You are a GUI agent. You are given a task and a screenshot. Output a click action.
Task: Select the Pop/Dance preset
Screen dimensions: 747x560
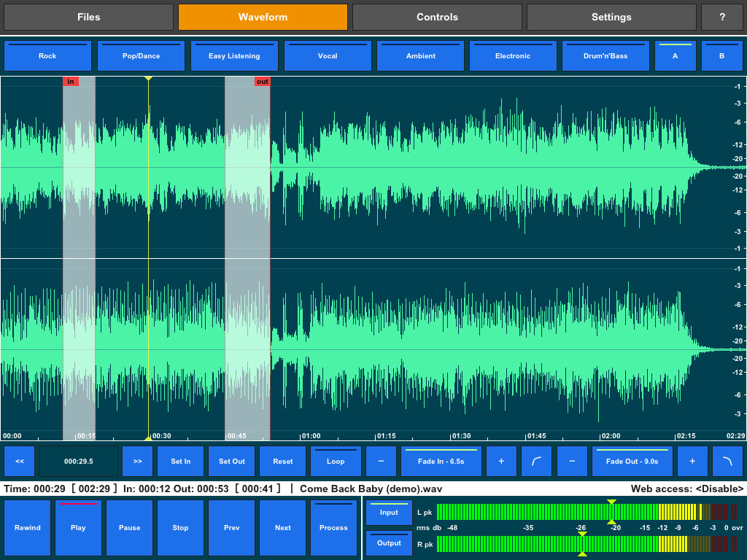(141, 55)
